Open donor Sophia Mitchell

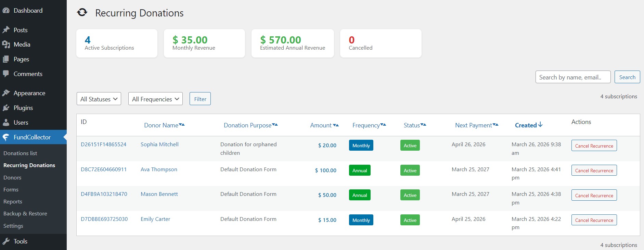click(159, 145)
